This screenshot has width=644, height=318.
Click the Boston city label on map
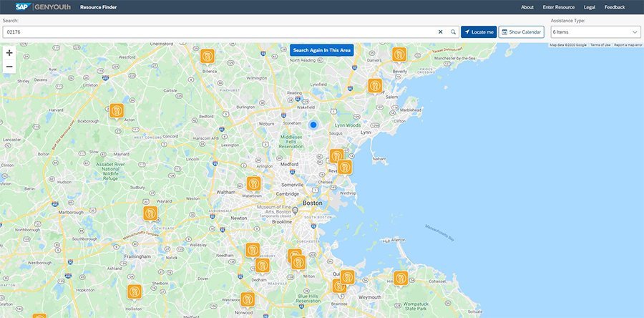[313, 203]
